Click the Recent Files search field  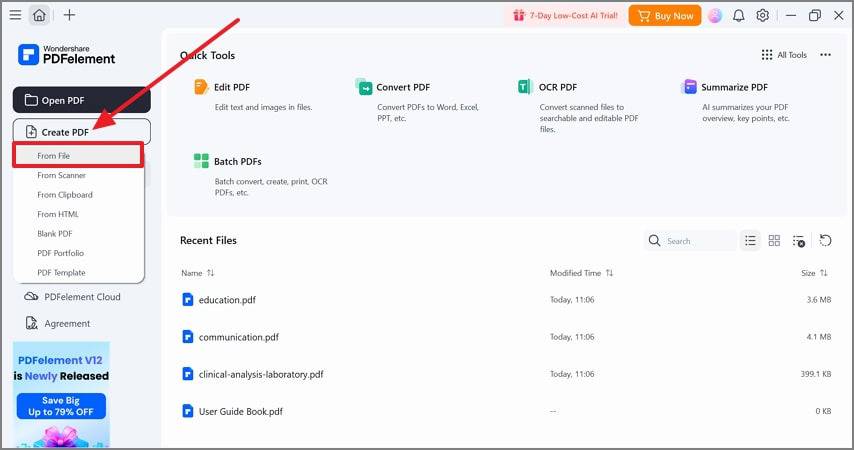690,241
